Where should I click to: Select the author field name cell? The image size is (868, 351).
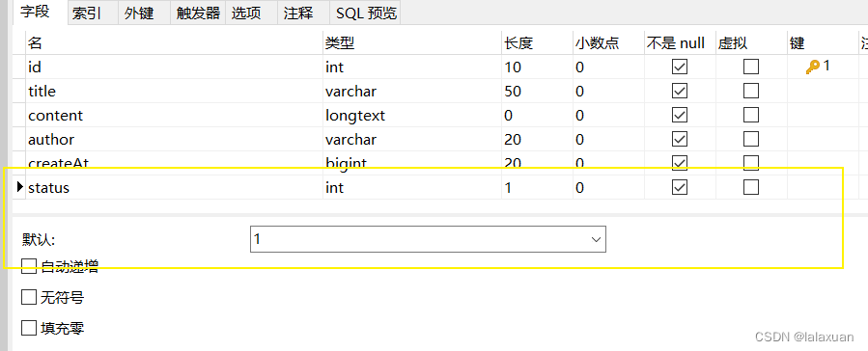pyautogui.click(x=175, y=139)
